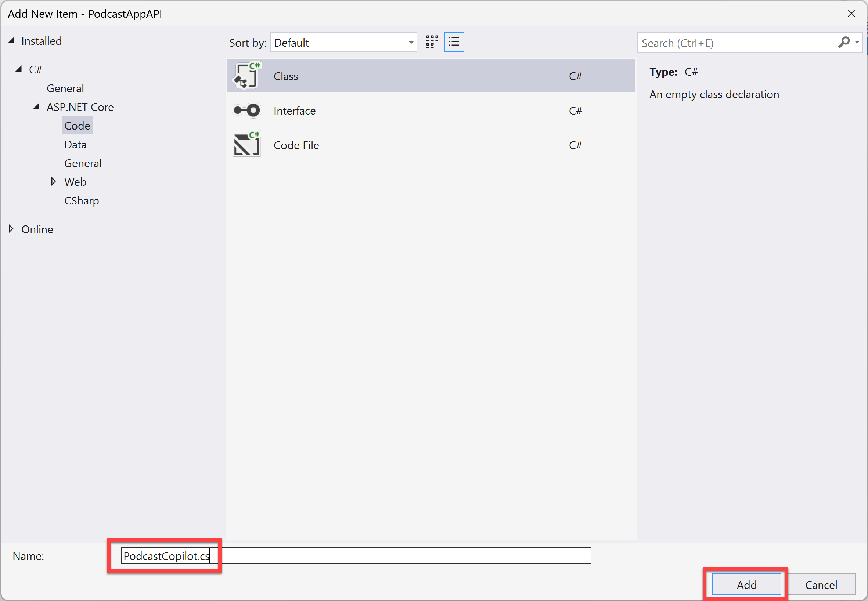
Task: Switch to list details view
Action: [454, 42]
